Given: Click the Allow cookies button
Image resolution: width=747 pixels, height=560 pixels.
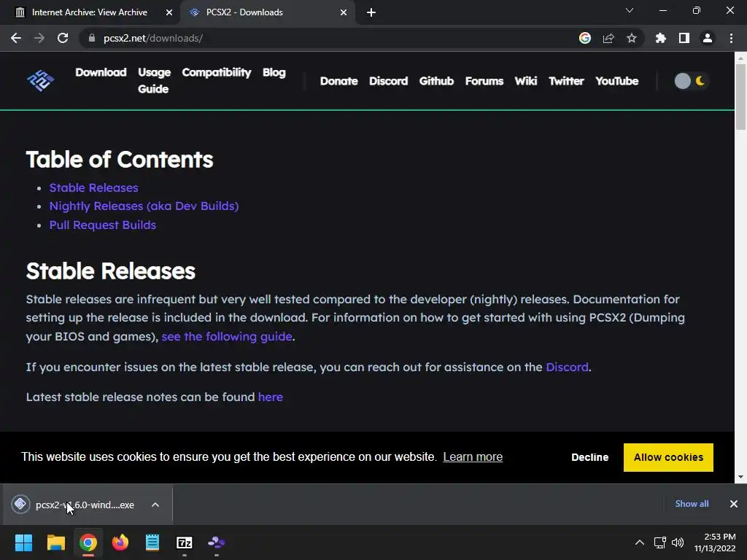Looking at the screenshot, I should click(x=668, y=457).
